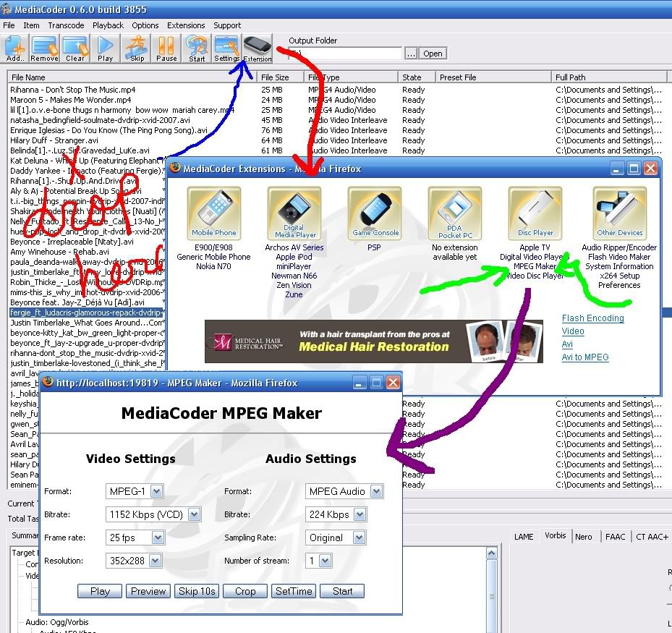Expand the Number of stream dropdown
The width and height of the screenshot is (672, 633).
(x=325, y=561)
